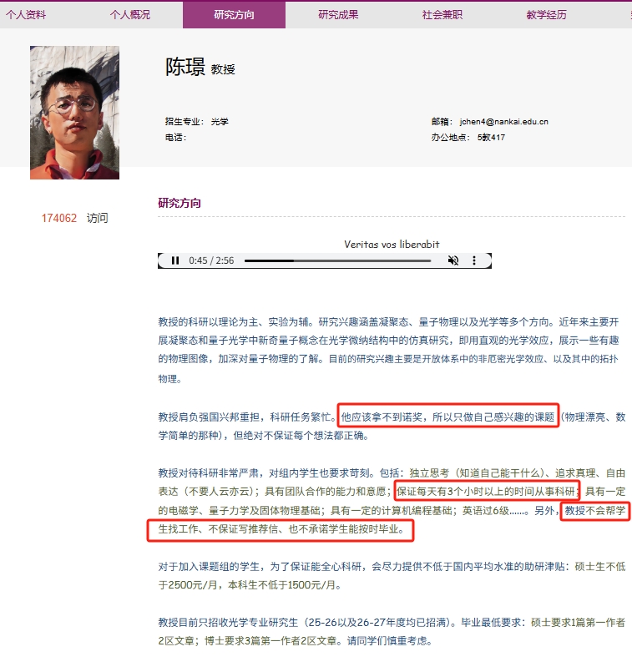The width and height of the screenshot is (632, 672).
Task: Click the Veritas vos liberabit caption
Action: 392,245
